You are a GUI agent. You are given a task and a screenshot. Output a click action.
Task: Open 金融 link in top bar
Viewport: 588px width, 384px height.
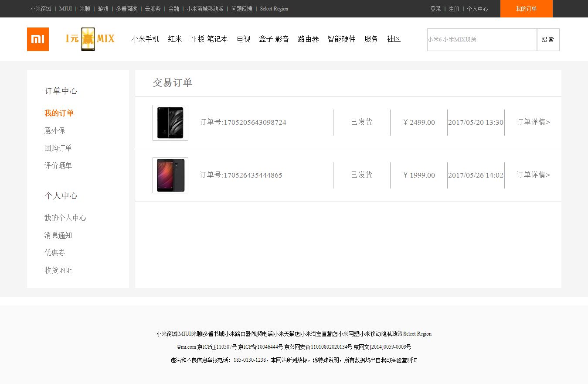tap(173, 9)
